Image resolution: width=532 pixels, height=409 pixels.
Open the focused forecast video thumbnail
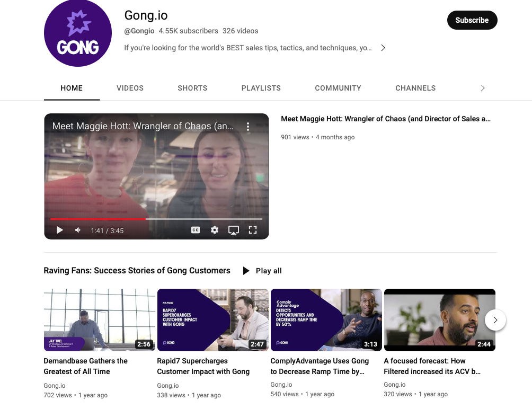pos(439,320)
